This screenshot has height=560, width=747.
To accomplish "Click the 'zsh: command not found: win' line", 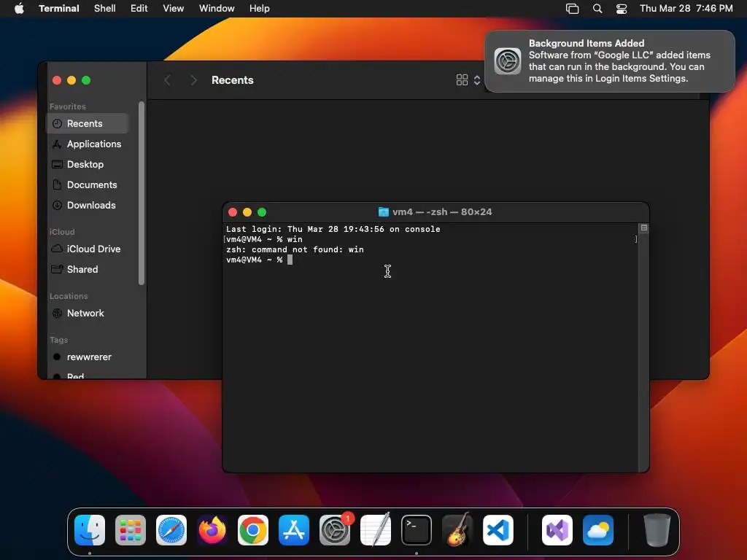I will pos(295,249).
